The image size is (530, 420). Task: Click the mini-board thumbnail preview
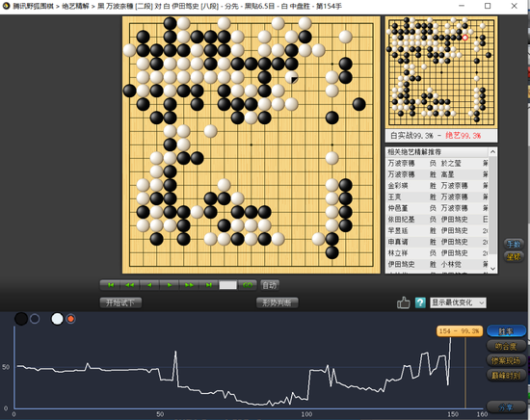[x=441, y=72]
